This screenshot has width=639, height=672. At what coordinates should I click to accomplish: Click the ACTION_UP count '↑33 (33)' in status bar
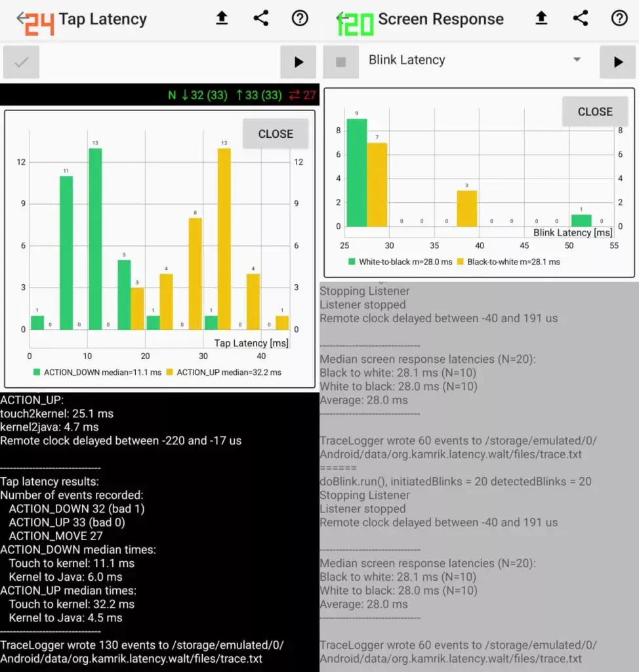coord(259,94)
